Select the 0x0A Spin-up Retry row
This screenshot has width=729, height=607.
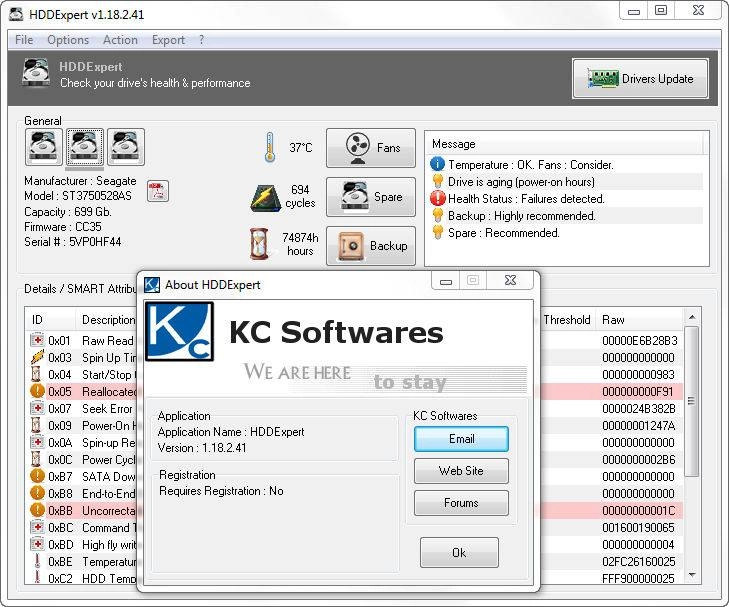pos(83,442)
